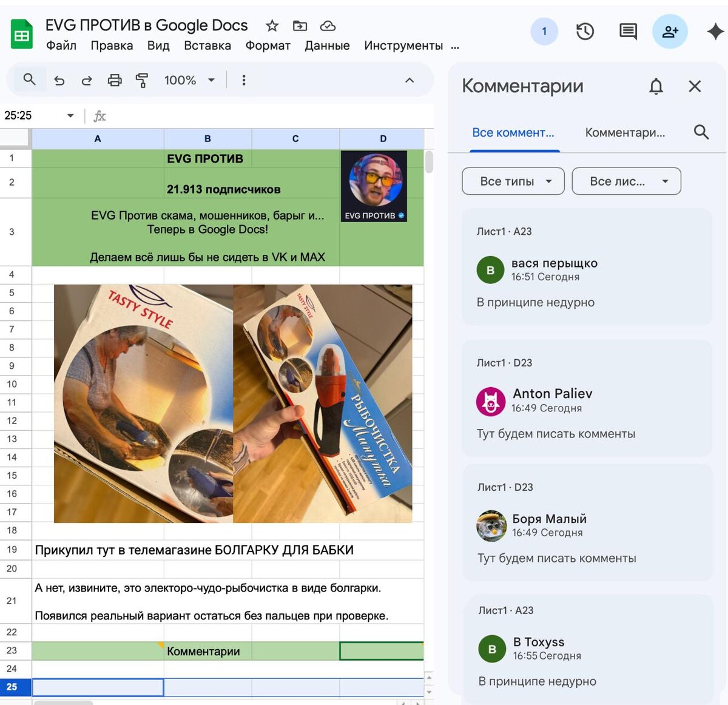The image size is (728, 705).
Task: Click the document title EVG ПРОТИВ в Google Docs
Action: (146, 25)
